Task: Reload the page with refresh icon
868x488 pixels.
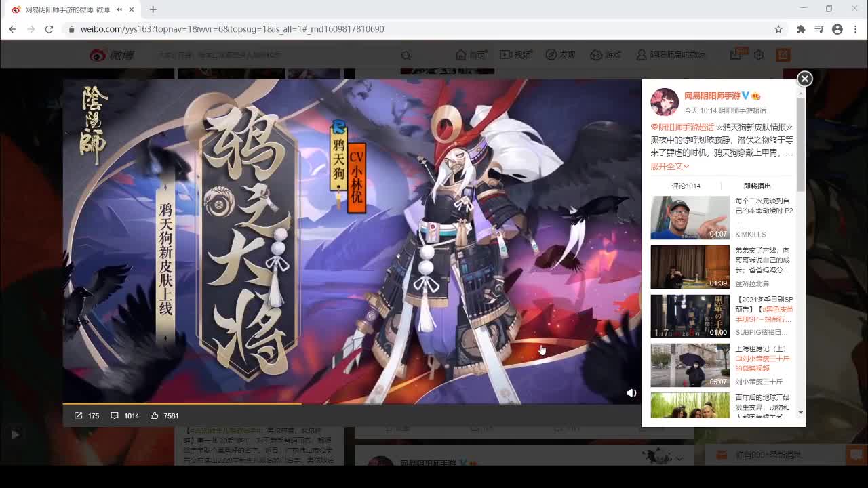Action: (x=49, y=29)
